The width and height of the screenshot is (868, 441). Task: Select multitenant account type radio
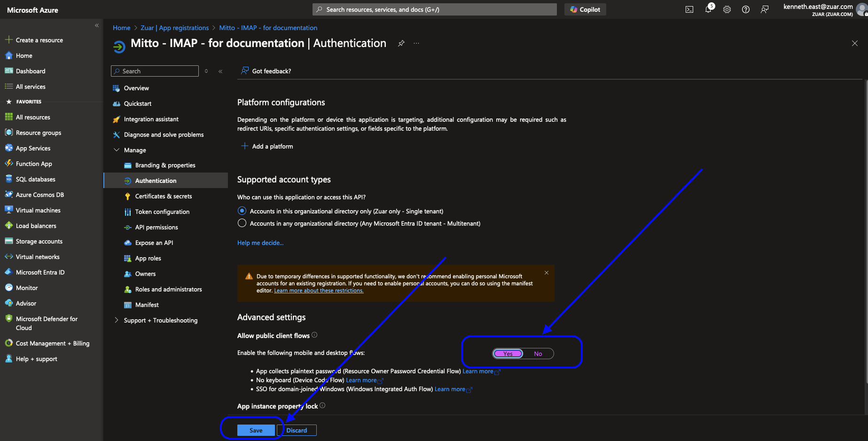[x=242, y=223]
